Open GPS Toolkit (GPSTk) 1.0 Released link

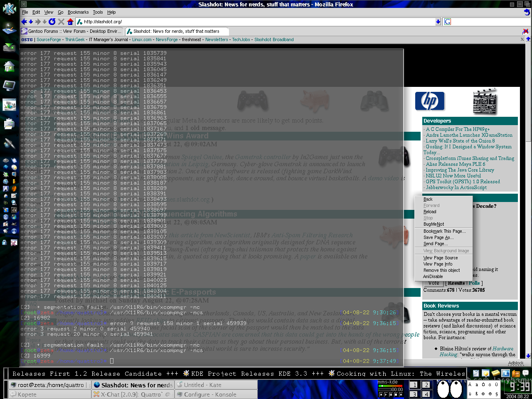click(463, 182)
